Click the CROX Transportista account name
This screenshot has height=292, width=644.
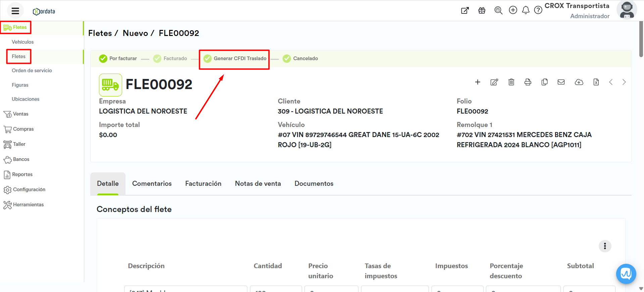[577, 6]
